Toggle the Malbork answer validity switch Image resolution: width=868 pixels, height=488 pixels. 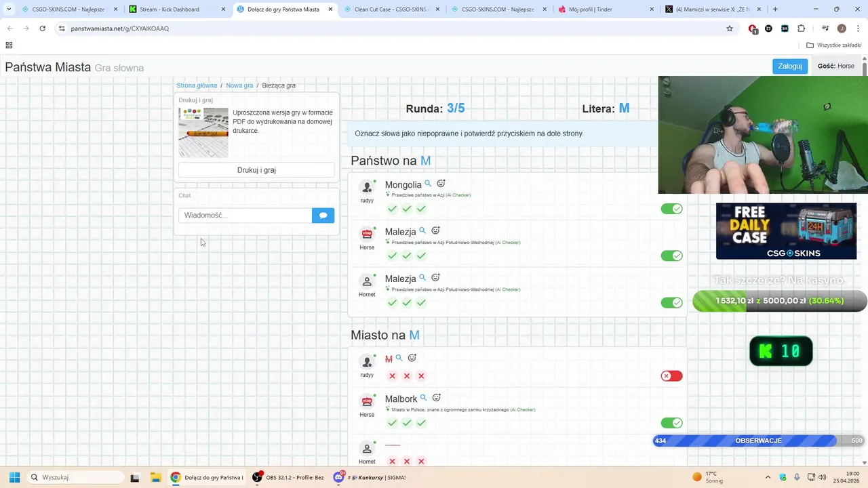point(671,423)
